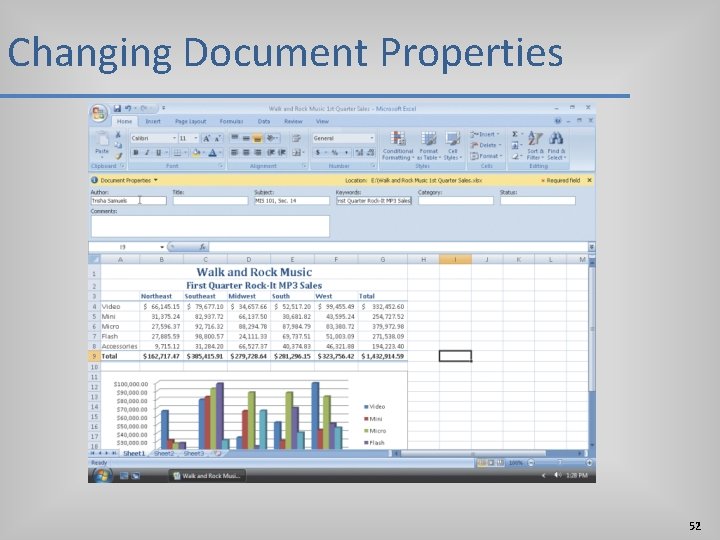720x540 pixels.
Task: Close the Document Properties panel
Action: 589,180
